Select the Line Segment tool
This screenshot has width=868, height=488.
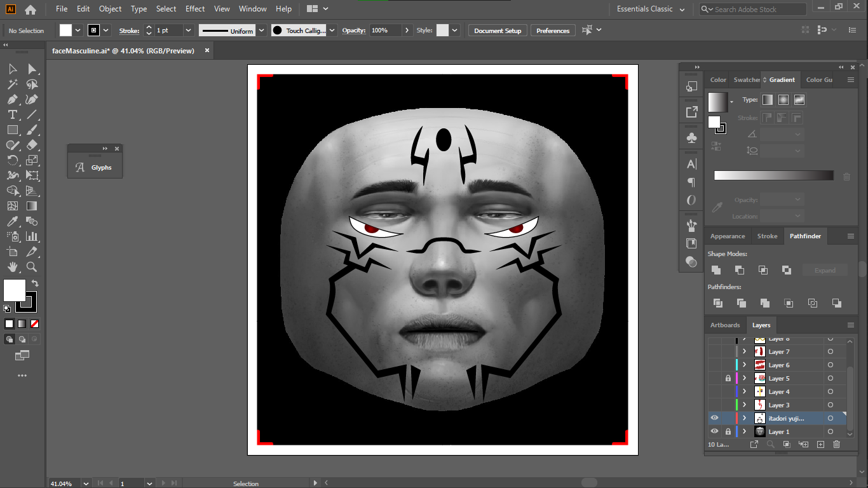tap(32, 114)
